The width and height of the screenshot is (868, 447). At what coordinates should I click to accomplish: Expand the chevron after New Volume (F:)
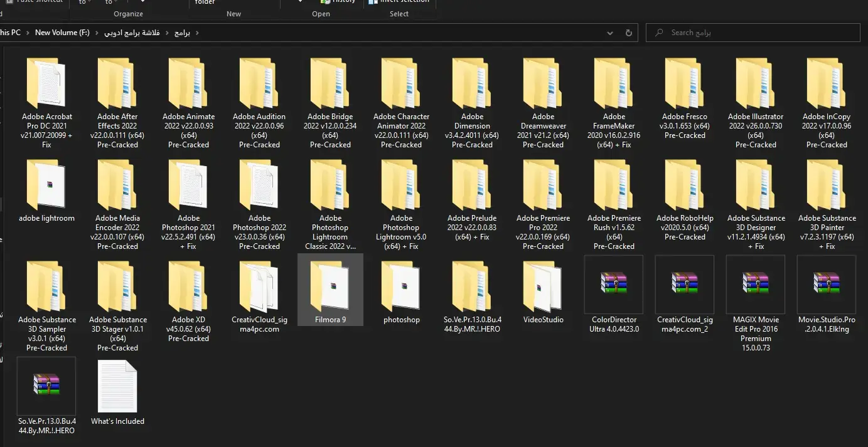97,33
